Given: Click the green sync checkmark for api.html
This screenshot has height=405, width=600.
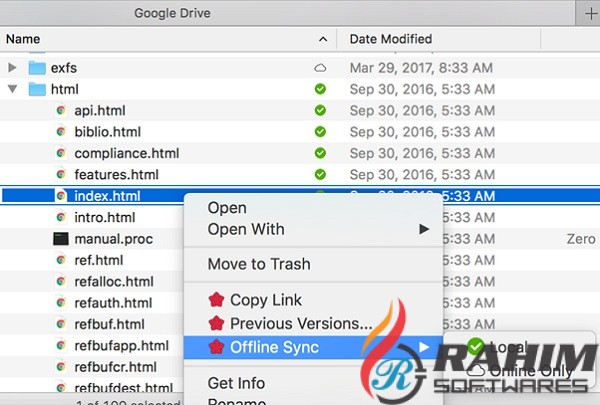Looking at the screenshot, I should [x=320, y=111].
